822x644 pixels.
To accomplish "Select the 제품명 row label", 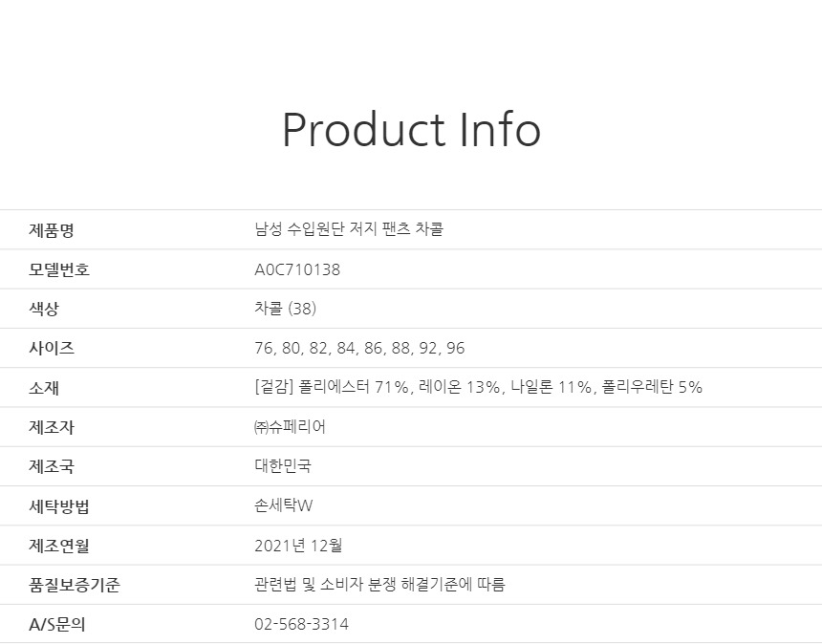I will tap(52, 230).
